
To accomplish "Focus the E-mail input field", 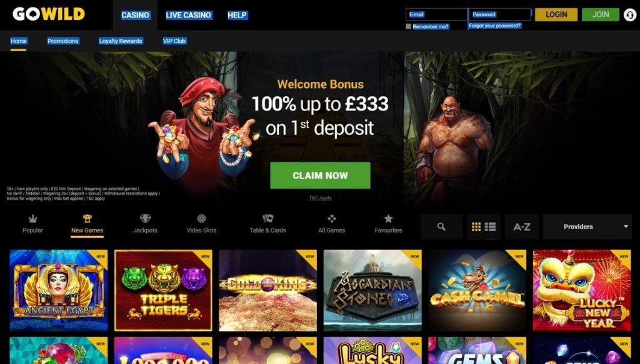I will 437,14.
